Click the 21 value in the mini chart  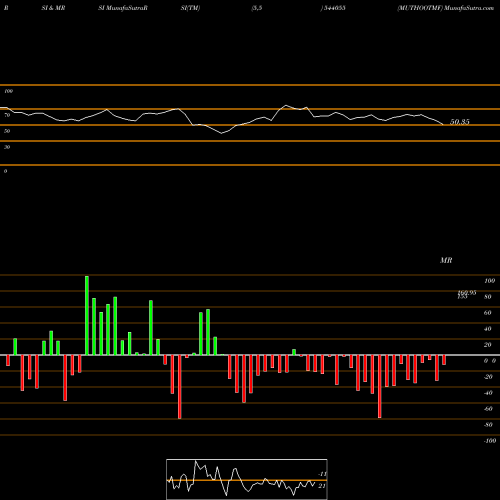point(322,486)
